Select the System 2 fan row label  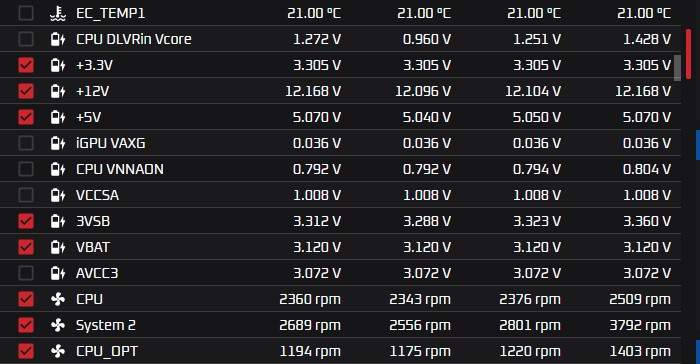coord(106,325)
